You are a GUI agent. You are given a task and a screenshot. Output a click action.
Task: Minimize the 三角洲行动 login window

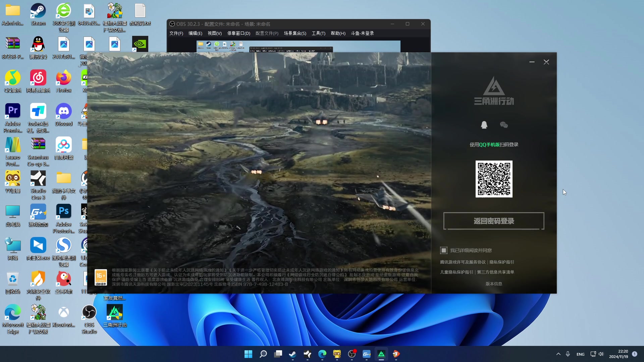tap(532, 62)
